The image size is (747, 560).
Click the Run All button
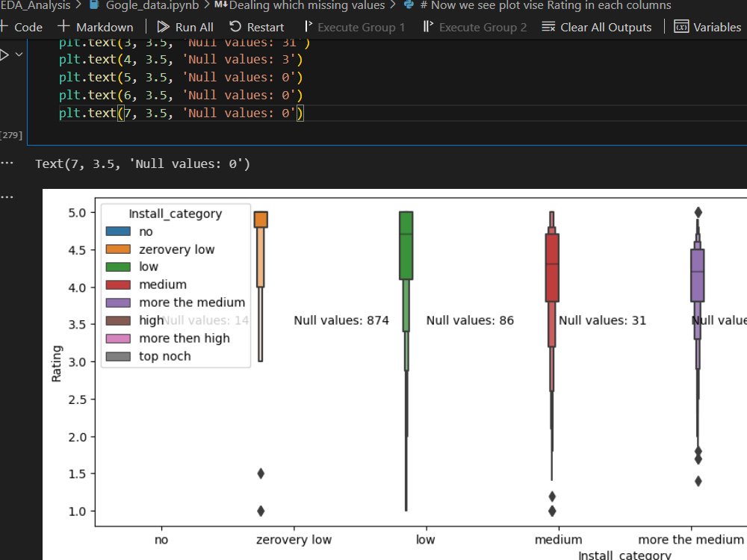tap(185, 27)
